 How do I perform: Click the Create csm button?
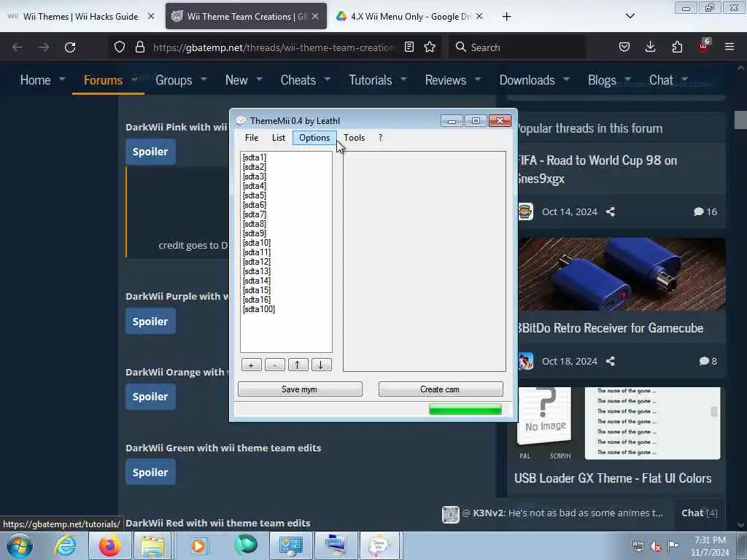point(440,389)
